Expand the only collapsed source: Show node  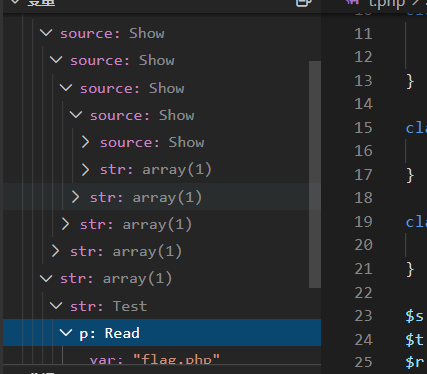point(85,142)
